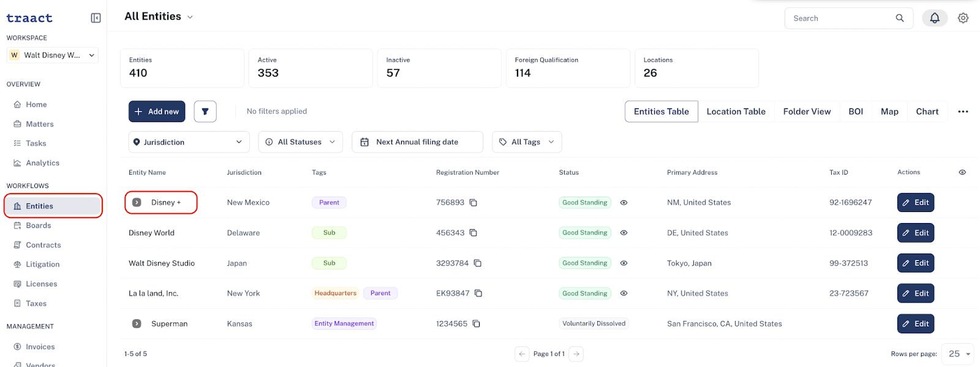
Task: Copy registration number EK93847
Action: click(478, 293)
